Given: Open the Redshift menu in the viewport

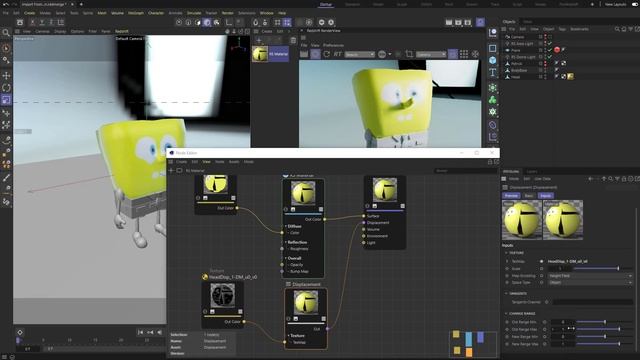Looking at the screenshot, I should click(122, 31).
